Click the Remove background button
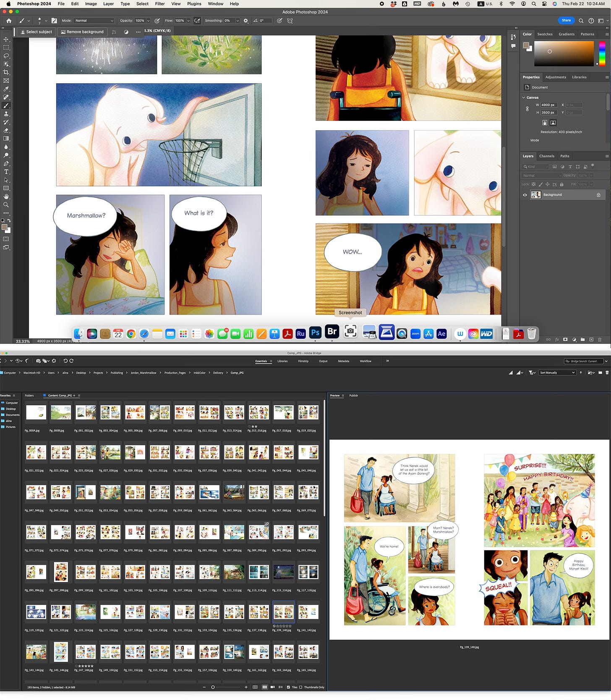Image resolution: width=611 pixels, height=700 pixels. (82, 32)
